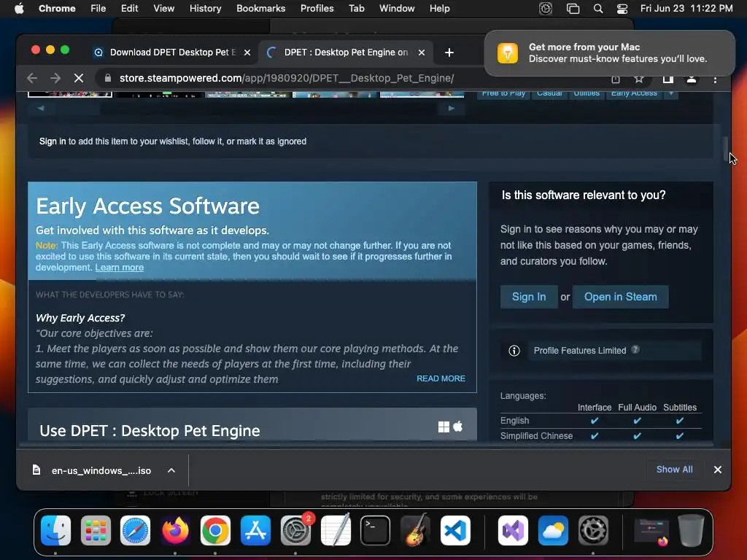
Task: Open the History menu
Action: 205,8
